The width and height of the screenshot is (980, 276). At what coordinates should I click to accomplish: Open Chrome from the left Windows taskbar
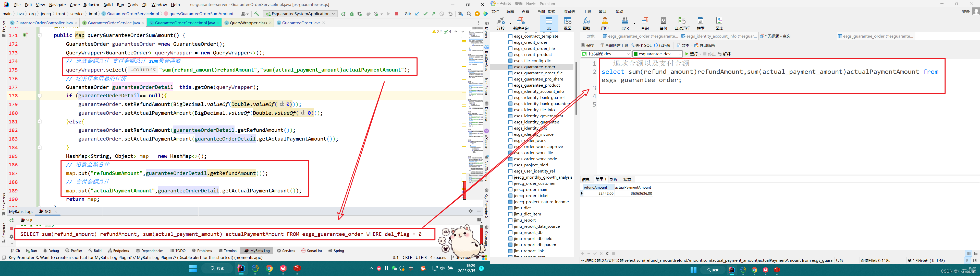[269, 268]
